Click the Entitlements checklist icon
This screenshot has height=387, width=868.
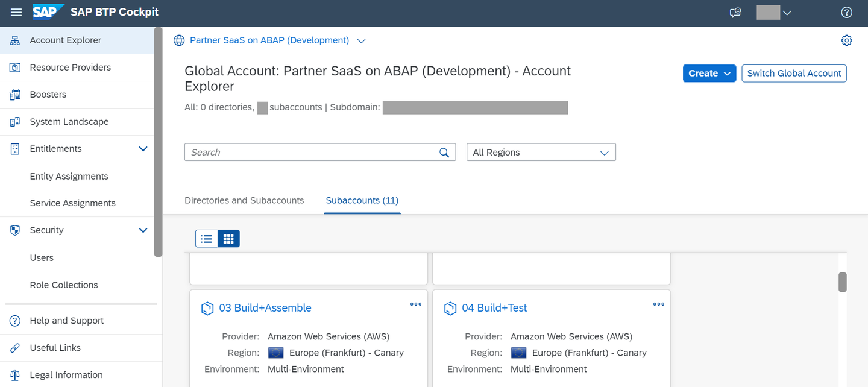tap(16, 149)
